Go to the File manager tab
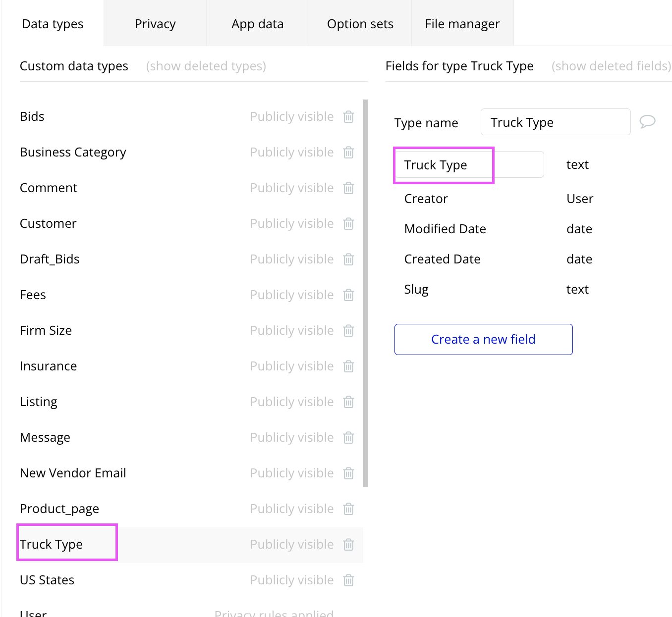This screenshot has height=617, width=672. point(462,24)
